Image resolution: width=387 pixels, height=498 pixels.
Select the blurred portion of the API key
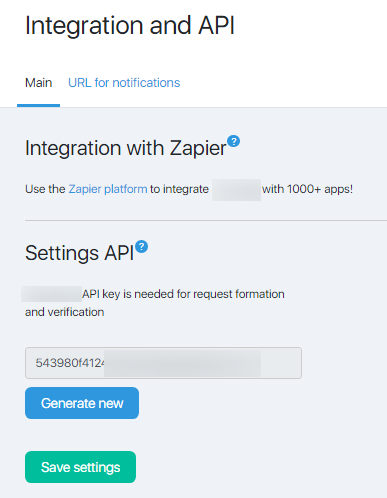tap(182, 363)
